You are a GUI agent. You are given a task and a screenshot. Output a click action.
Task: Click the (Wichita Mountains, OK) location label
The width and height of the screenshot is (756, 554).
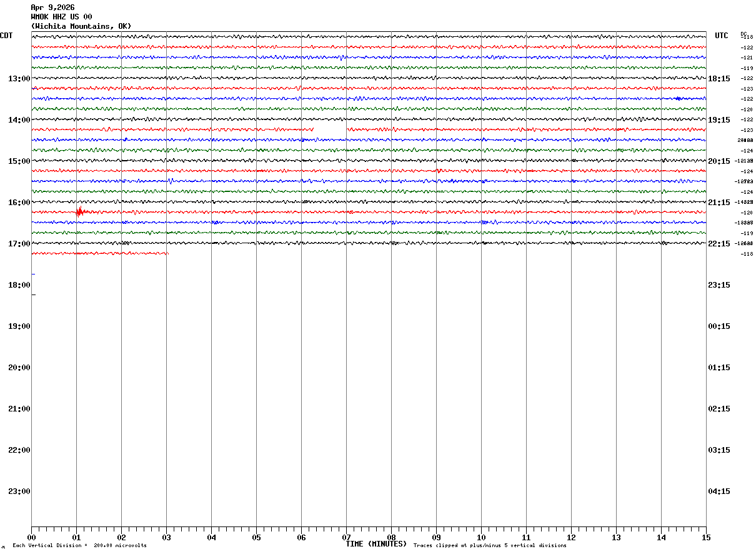point(81,26)
